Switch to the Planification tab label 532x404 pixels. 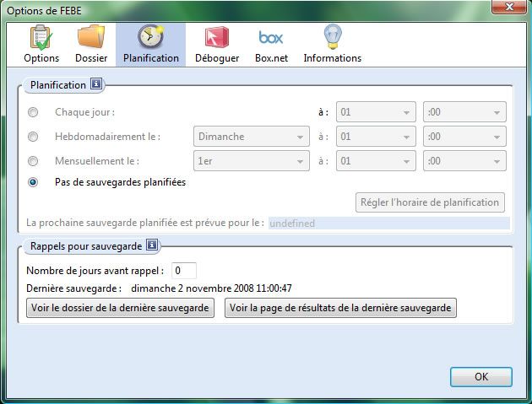point(151,58)
